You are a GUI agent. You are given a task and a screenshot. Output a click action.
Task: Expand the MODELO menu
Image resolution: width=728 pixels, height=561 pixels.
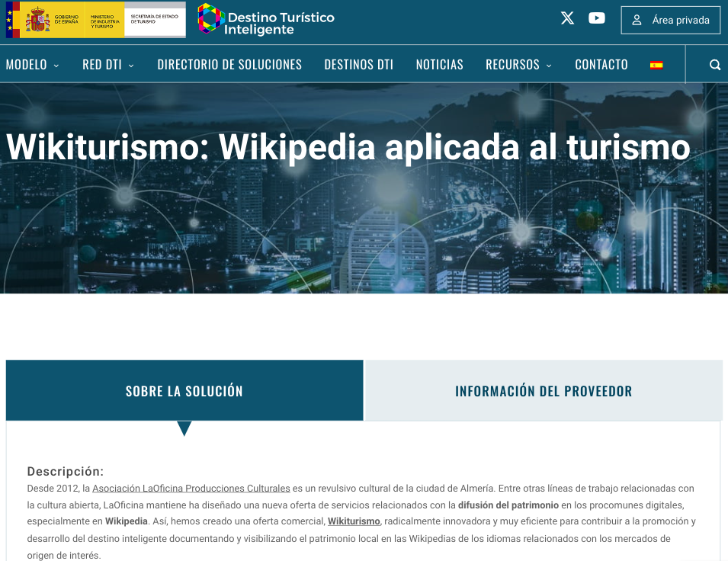click(x=32, y=65)
